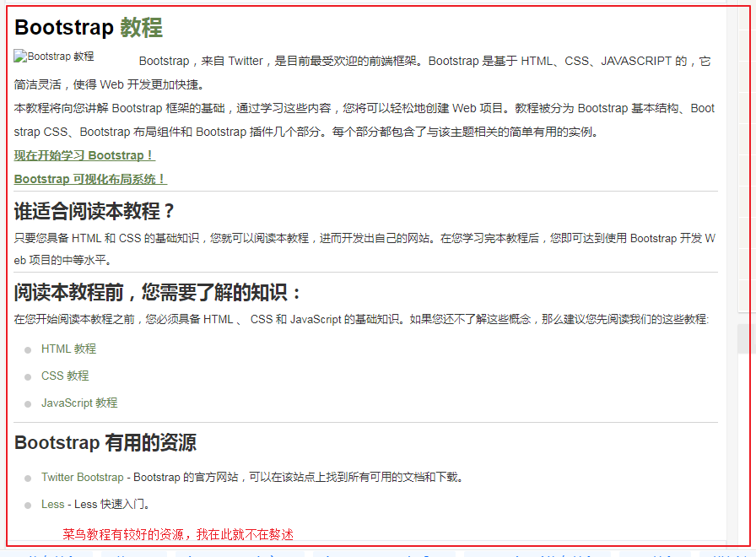Open the Bootstrap 可视化布局系统！ link
The height and width of the screenshot is (557, 756).
[90, 179]
